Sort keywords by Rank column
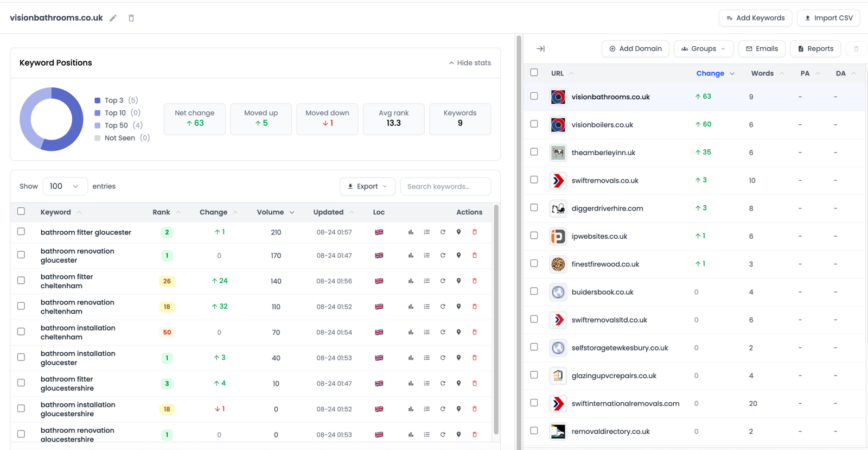The image size is (868, 450). [x=167, y=212]
